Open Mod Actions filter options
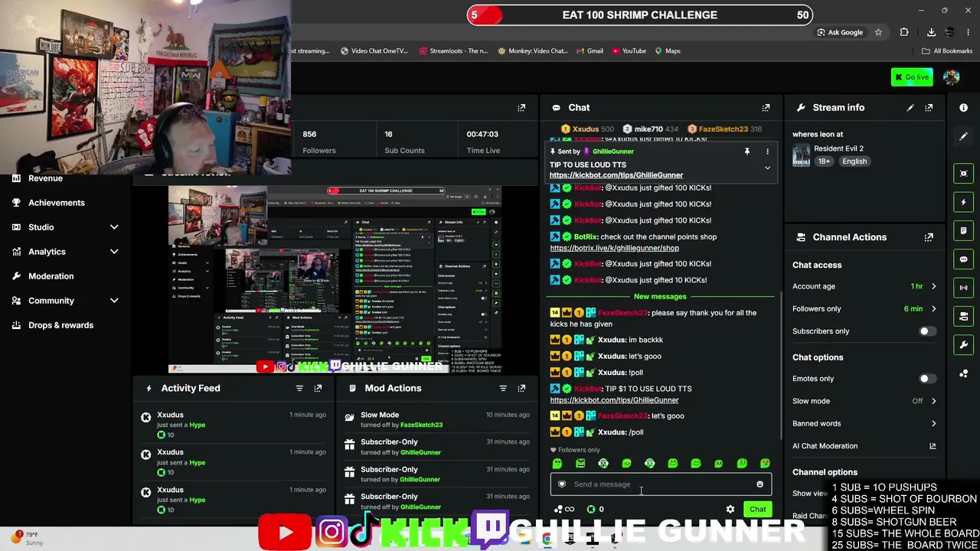This screenshot has height=551, width=980. pos(503,388)
